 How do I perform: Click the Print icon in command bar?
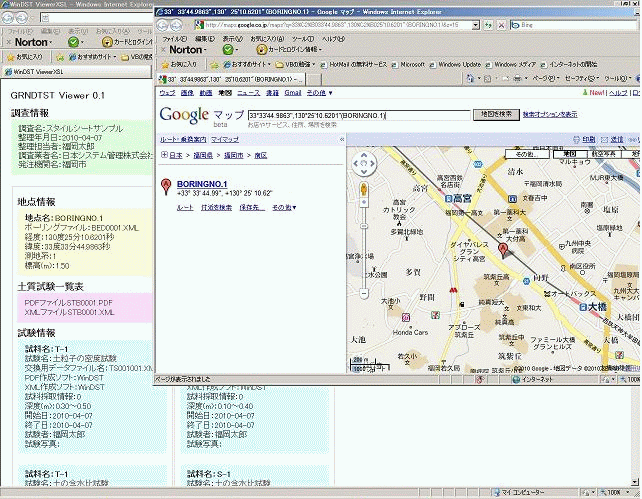tap(517, 78)
